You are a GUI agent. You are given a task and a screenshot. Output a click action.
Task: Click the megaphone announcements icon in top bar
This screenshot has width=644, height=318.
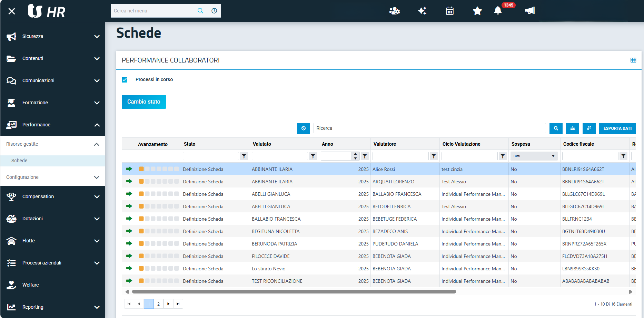(x=529, y=11)
